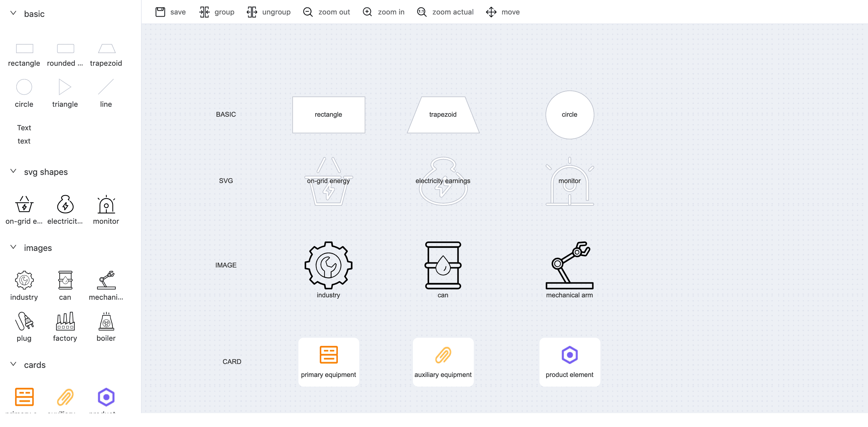
Task: Collapse the svg shapes section
Action: point(13,171)
